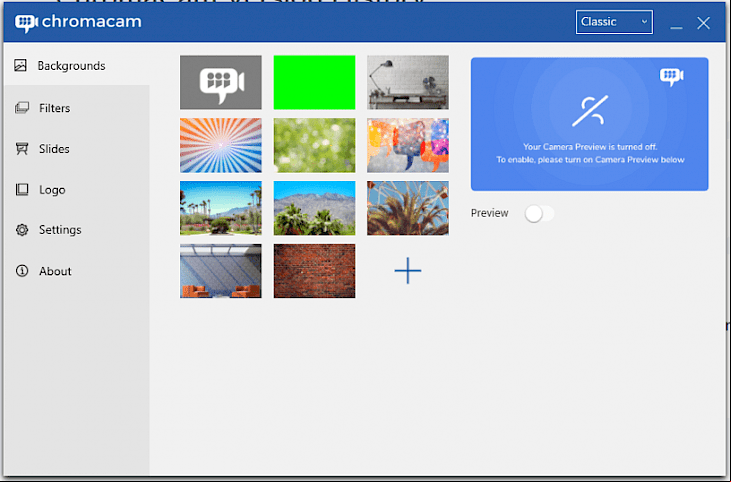Select the orange and blue sunburst background
Viewport: 731px width, 482px height.
[x=221, y=145]
